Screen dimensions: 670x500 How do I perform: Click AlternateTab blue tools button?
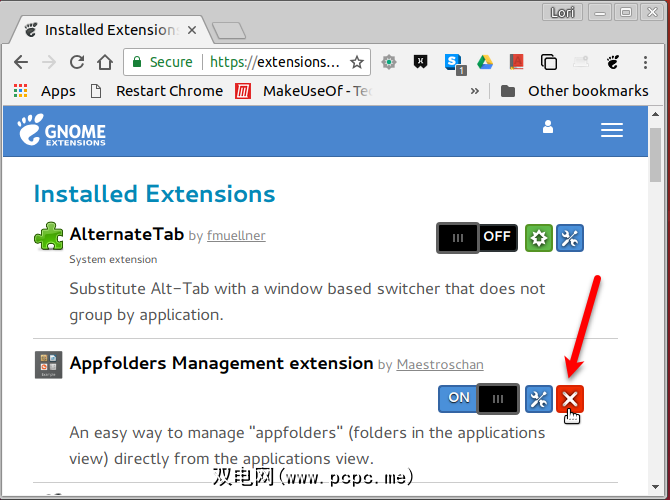pyautogui.click(x=570, y=238)
